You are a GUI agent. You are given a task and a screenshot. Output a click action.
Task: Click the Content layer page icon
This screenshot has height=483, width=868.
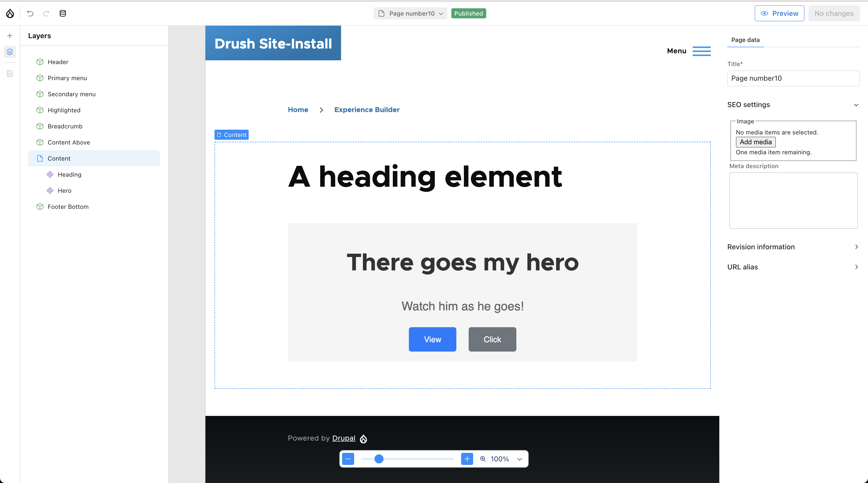click(40, 158)
